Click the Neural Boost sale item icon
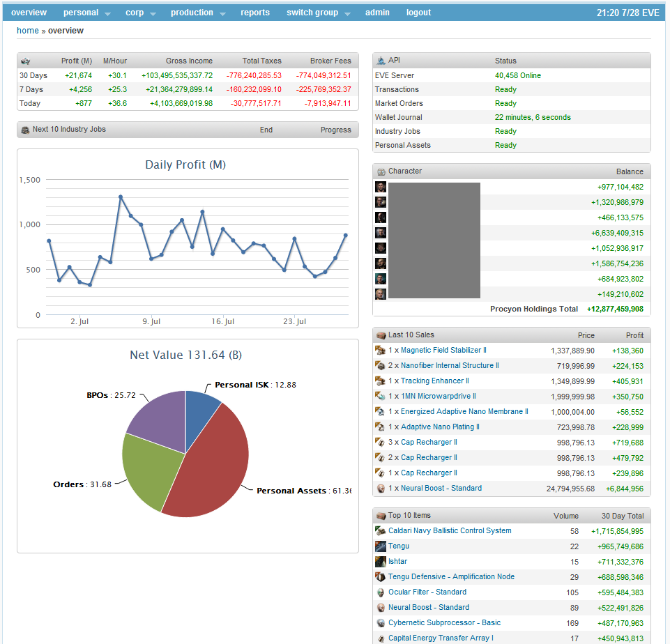670x644 pixels. click(x=381, y=489)
